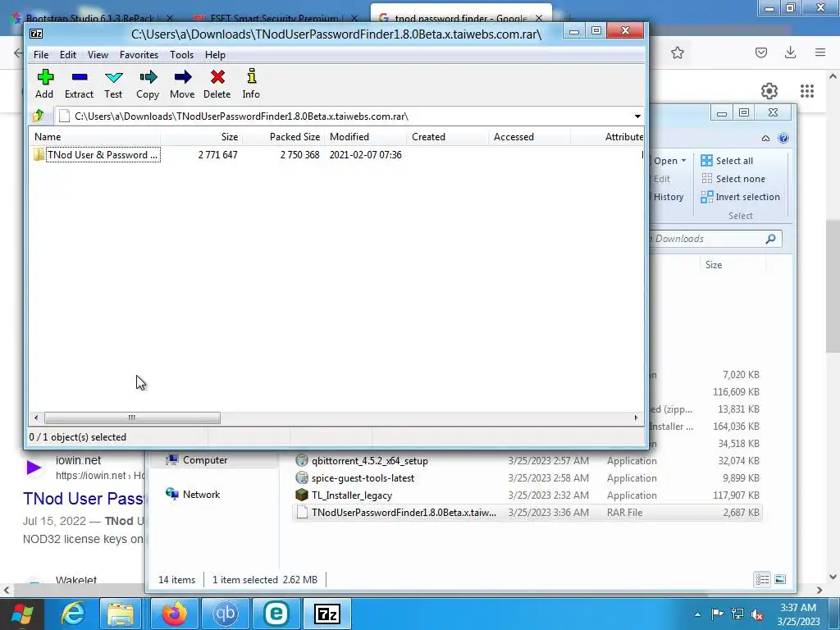Open the Google apps grid icon

tap(807, 90)
